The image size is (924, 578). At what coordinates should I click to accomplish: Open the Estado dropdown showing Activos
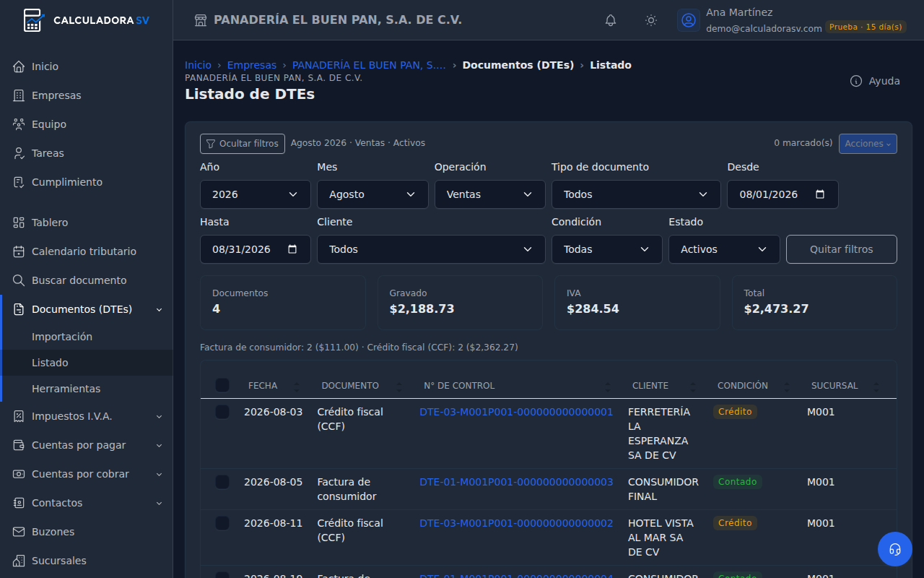[724, 249]
